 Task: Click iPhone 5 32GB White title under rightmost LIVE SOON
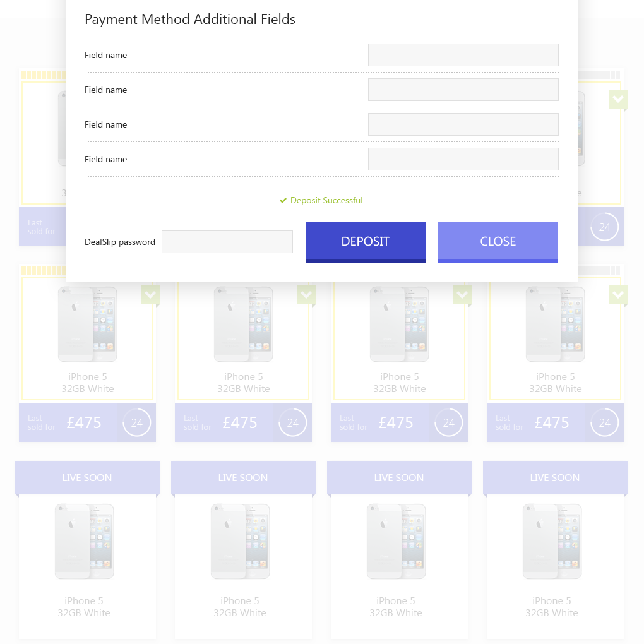[x=552, y=607]
